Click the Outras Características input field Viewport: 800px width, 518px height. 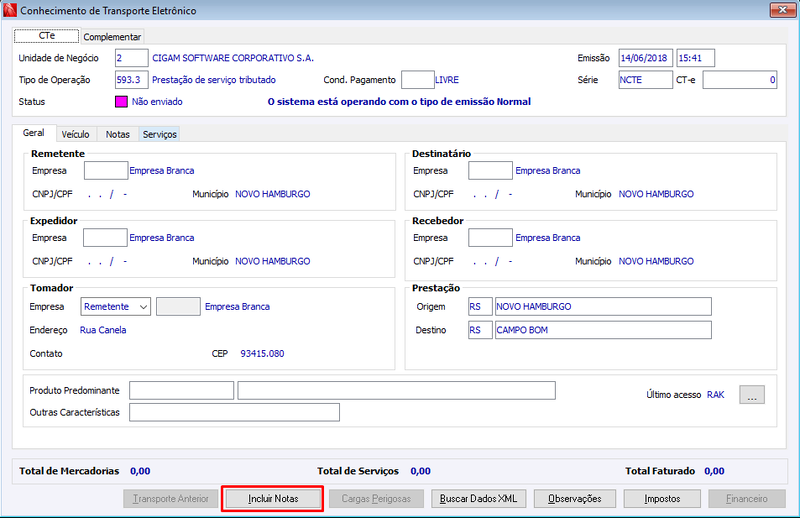point(234,412)
